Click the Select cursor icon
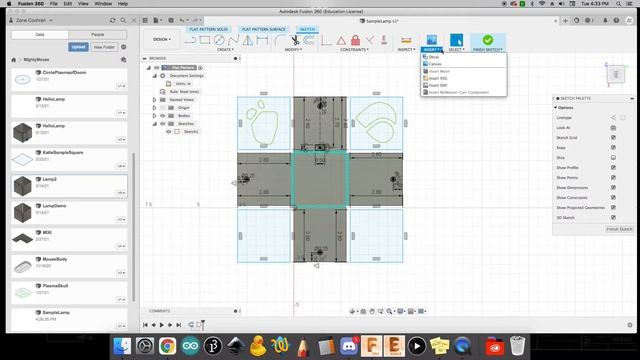 click(456, 40)
